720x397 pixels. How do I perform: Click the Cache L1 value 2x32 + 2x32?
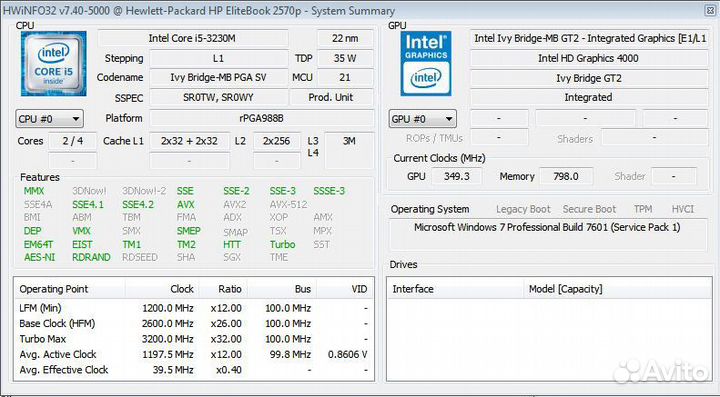pos(189,141)
